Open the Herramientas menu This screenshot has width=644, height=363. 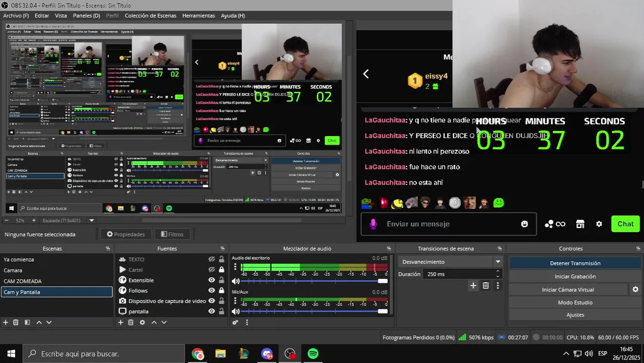(199, 16)
